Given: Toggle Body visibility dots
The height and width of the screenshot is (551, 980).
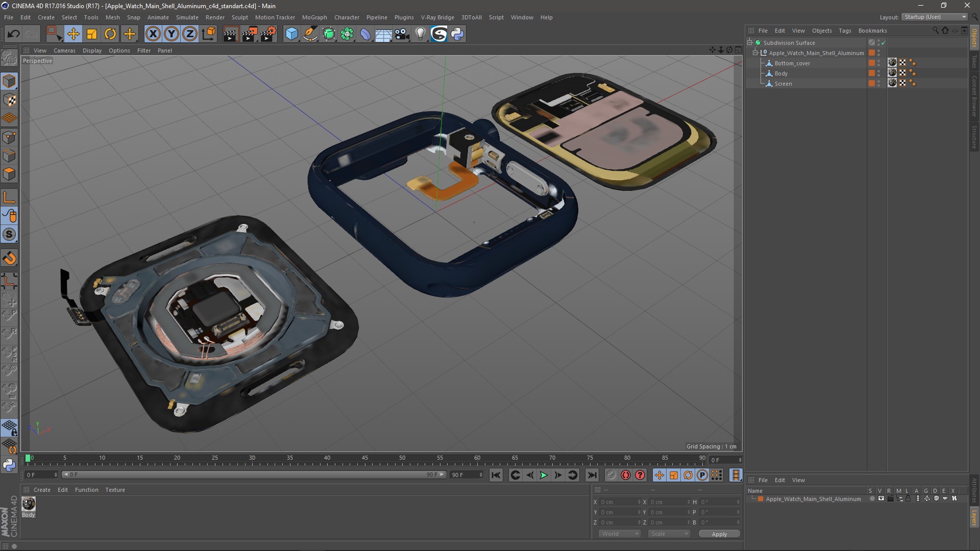Looking at the screenshot, I should click(878, 73).
